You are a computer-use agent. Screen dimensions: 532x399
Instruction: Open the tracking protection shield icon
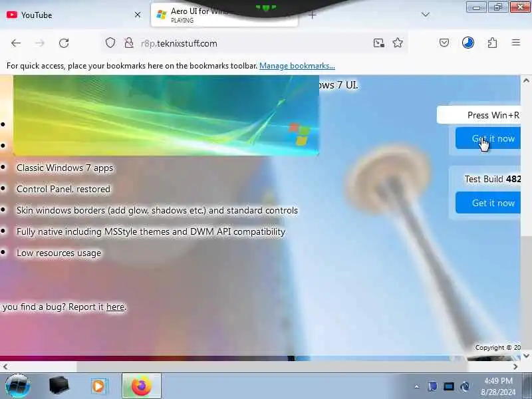click(x=110, y=43)
